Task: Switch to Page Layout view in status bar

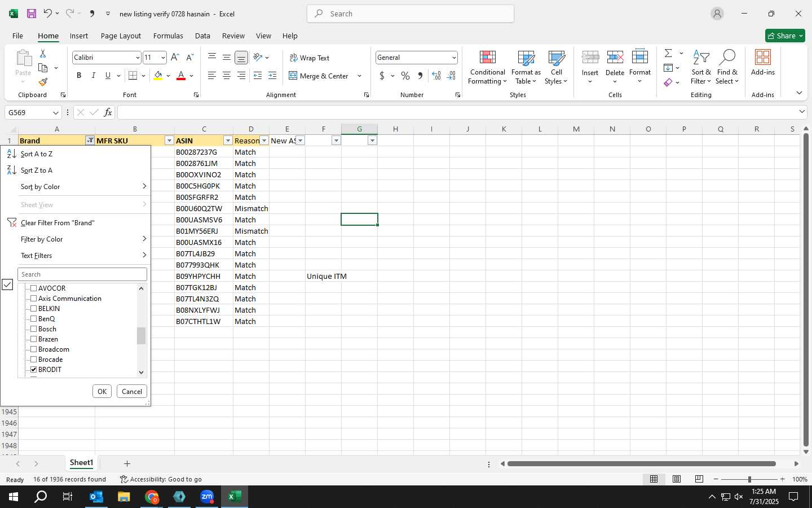Action: tap(677, 479)
